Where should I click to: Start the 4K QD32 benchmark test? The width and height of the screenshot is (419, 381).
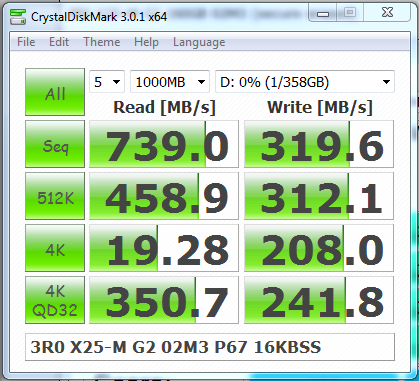pos(55,300)
